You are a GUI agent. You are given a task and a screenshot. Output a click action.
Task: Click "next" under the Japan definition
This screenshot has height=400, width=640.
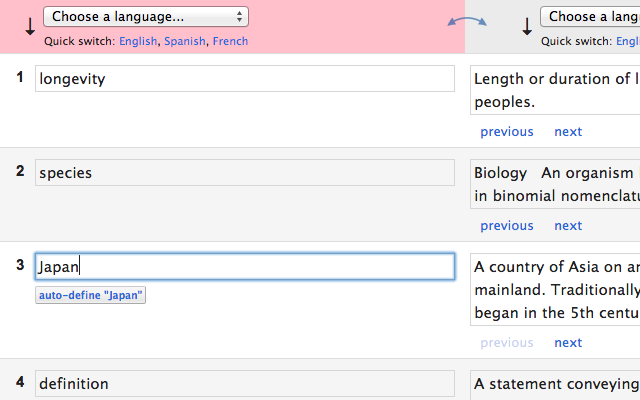[x=568, y=343]
